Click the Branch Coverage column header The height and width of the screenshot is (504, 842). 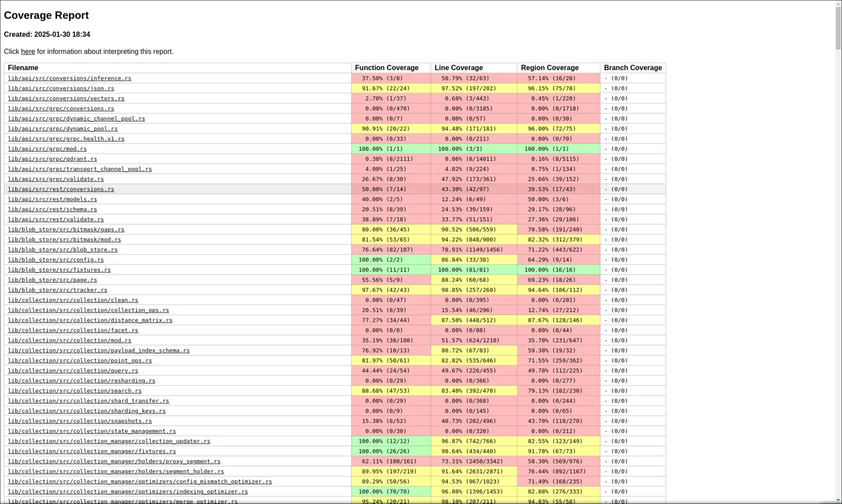(633, 68)
